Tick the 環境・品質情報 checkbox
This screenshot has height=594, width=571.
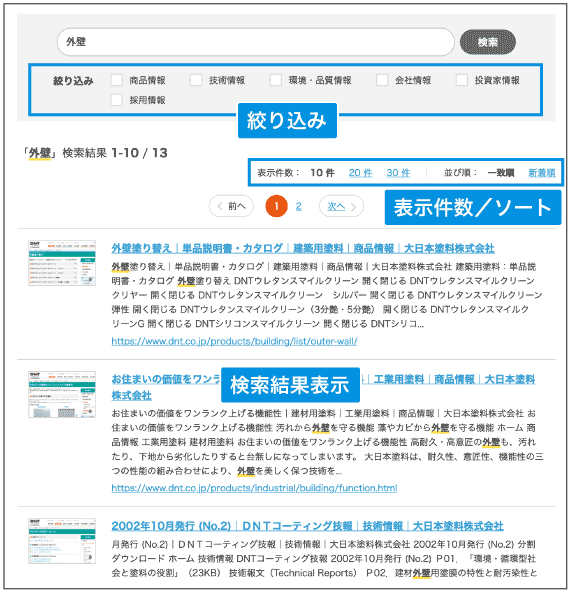click(x=275, y=80)
